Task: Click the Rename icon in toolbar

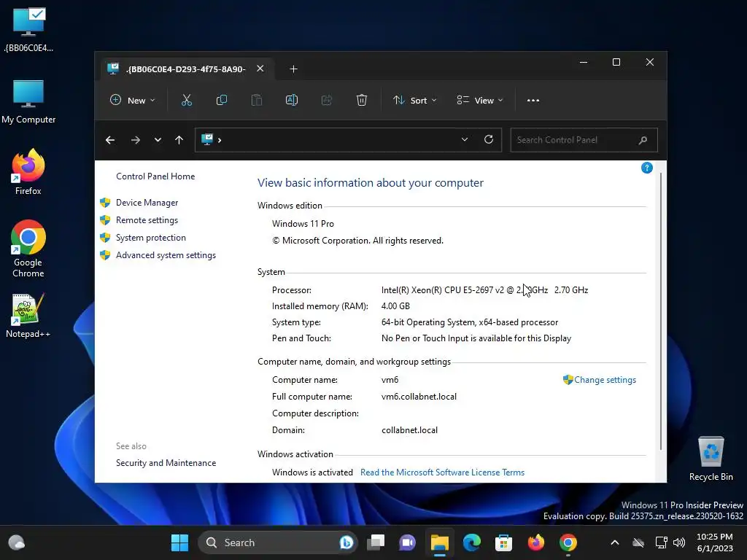Action: (292, 101)
